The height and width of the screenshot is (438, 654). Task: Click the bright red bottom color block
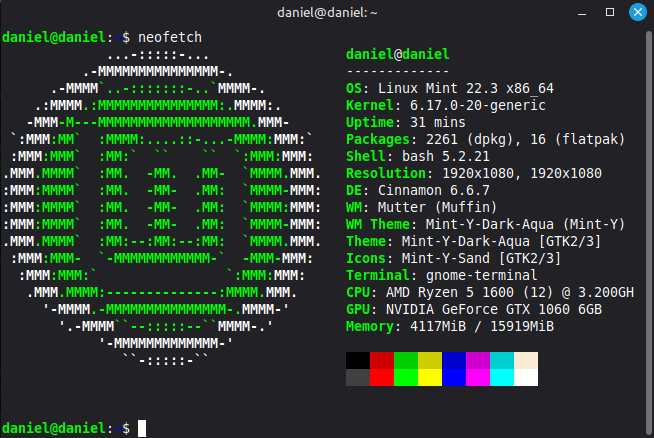pyautogui.click(x=382, y=378)
